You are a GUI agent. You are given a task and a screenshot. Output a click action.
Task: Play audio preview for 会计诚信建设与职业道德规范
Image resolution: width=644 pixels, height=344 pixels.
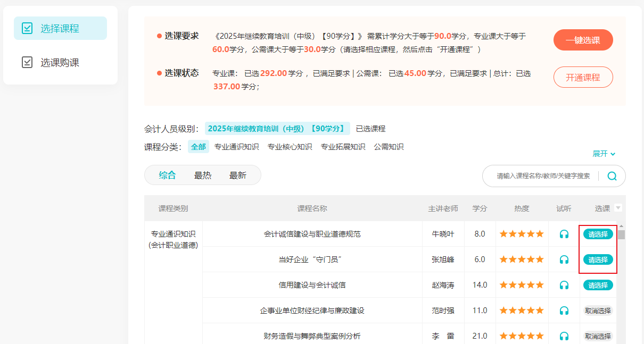[564, 234]
